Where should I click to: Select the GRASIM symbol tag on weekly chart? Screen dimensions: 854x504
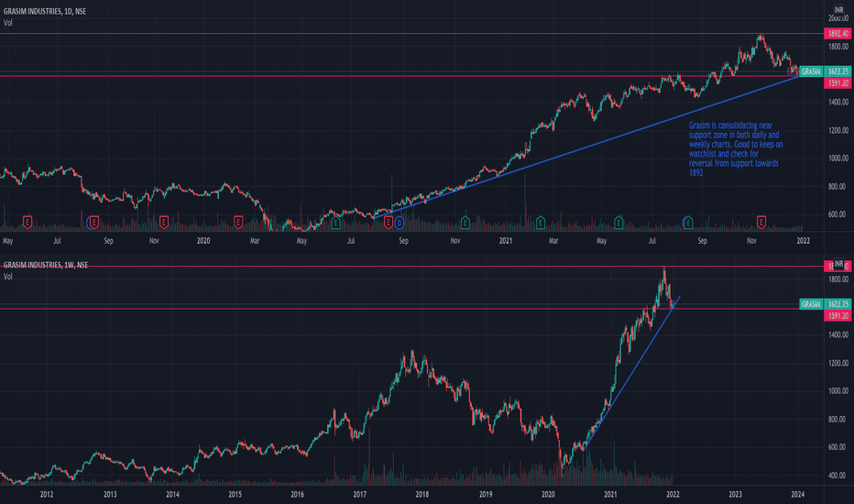coord(811,304)
